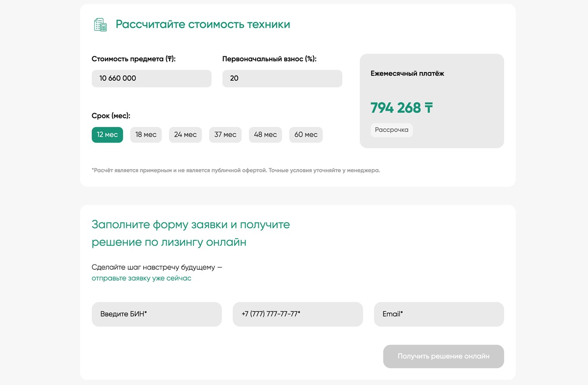Click the Получить решение онлайн button

443,357
